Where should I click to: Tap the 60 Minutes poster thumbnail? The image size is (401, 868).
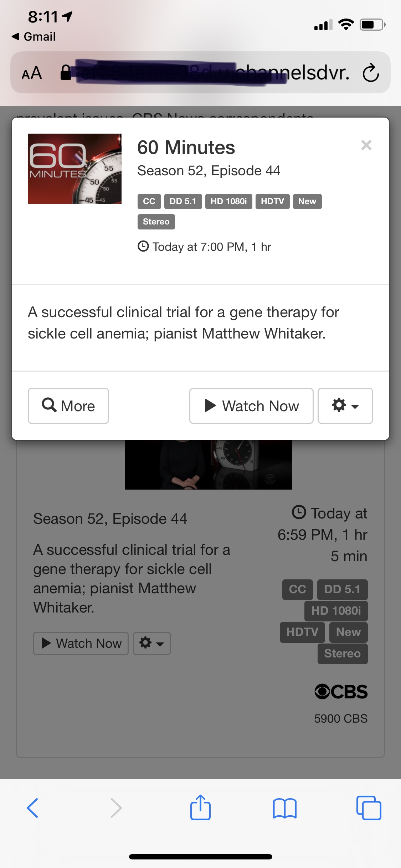pos(74,169)
